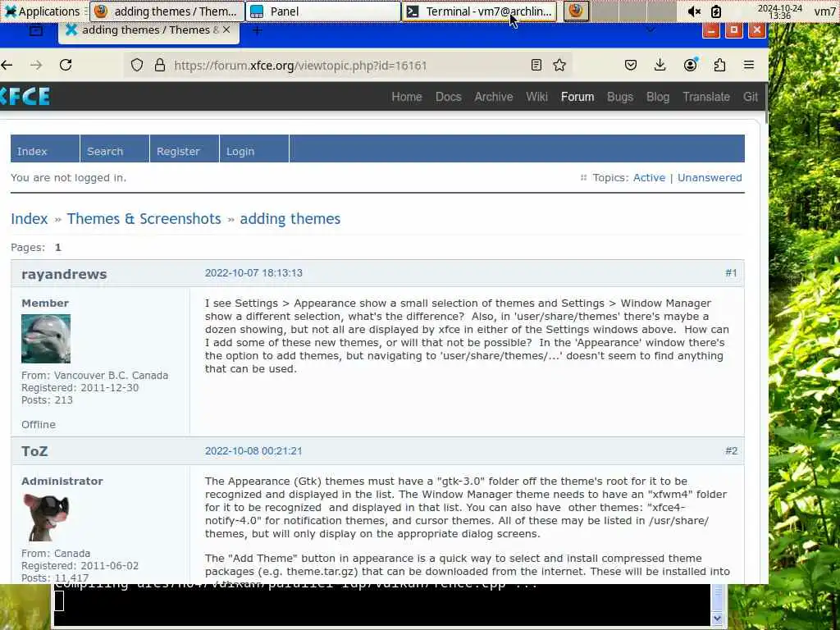The image size is (840, 630).
Task: Open the tracking protection shield icon
Action: (x=137, y=66)
